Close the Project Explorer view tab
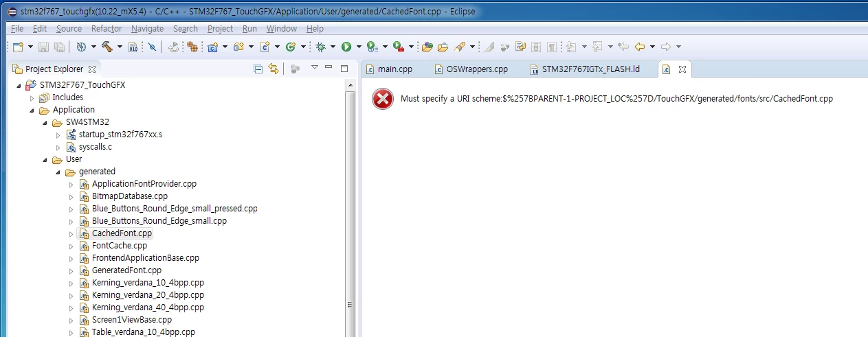The image size is (868, 337). point(92,69)
